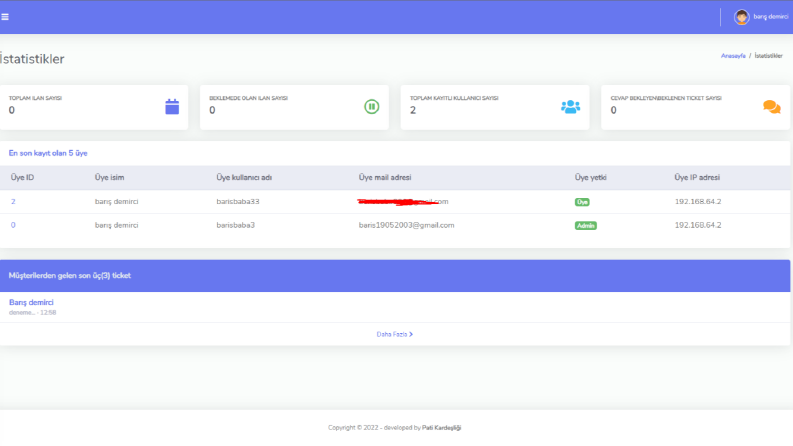Click 'En son kayıt olan 5 üye' heading
The image size is (793, 446).
[x=48, y=153]
